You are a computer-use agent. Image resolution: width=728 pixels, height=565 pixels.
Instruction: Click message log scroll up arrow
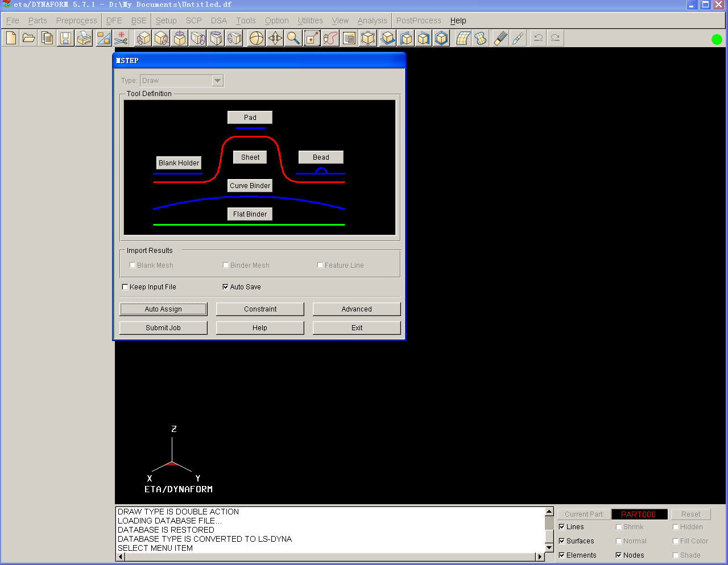(549, 512)
